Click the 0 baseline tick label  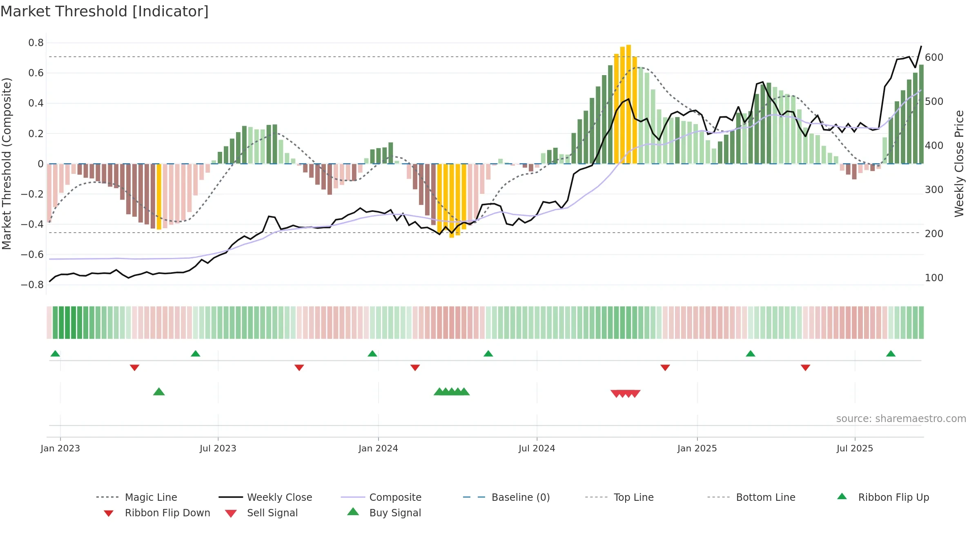coord(40,164)
